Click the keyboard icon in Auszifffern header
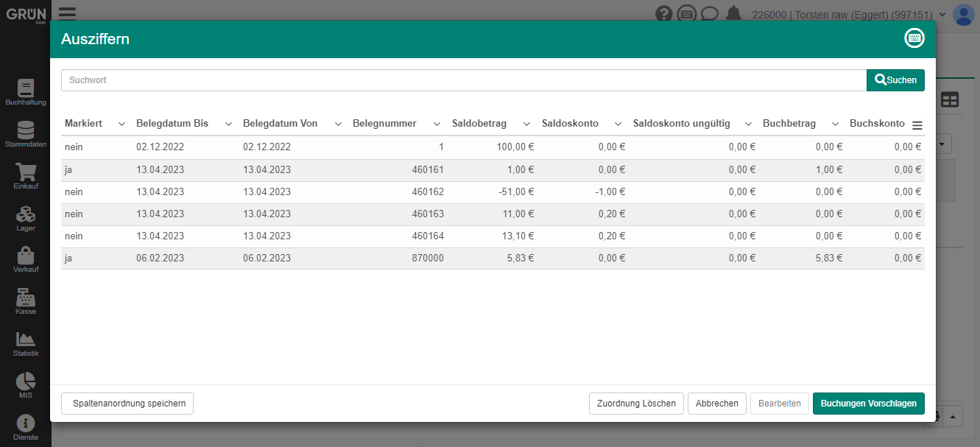Viewport: 980px width, 447px height. [914, 39]
